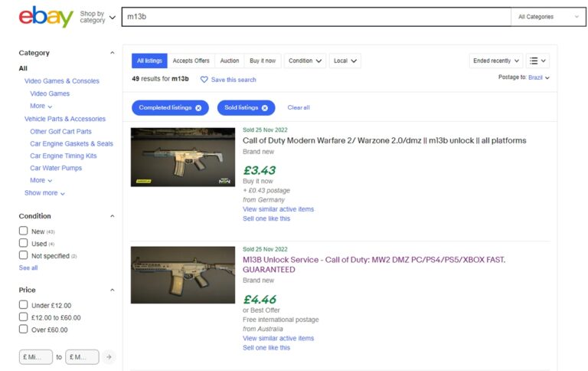Click the heart icon beside Save this search
The height and width of the screenshot is (371, 588).
(x=204, y=80)
